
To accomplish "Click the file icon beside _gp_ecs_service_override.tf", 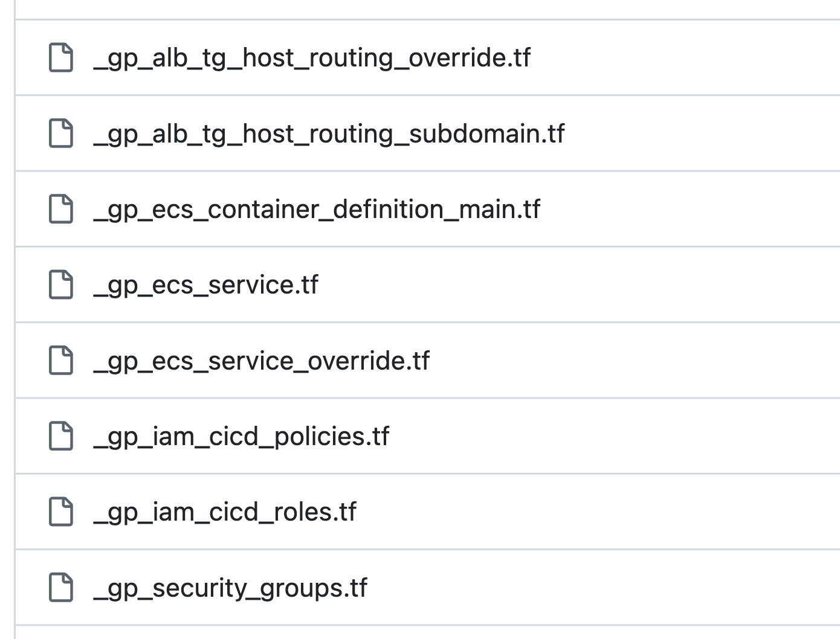I will pos(60,361).
